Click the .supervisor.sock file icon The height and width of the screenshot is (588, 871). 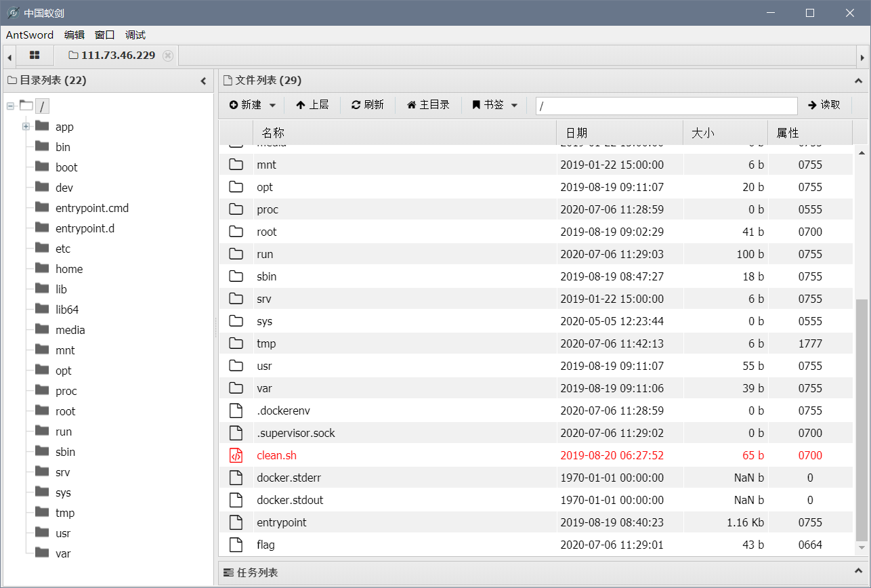tap(236, 433)
